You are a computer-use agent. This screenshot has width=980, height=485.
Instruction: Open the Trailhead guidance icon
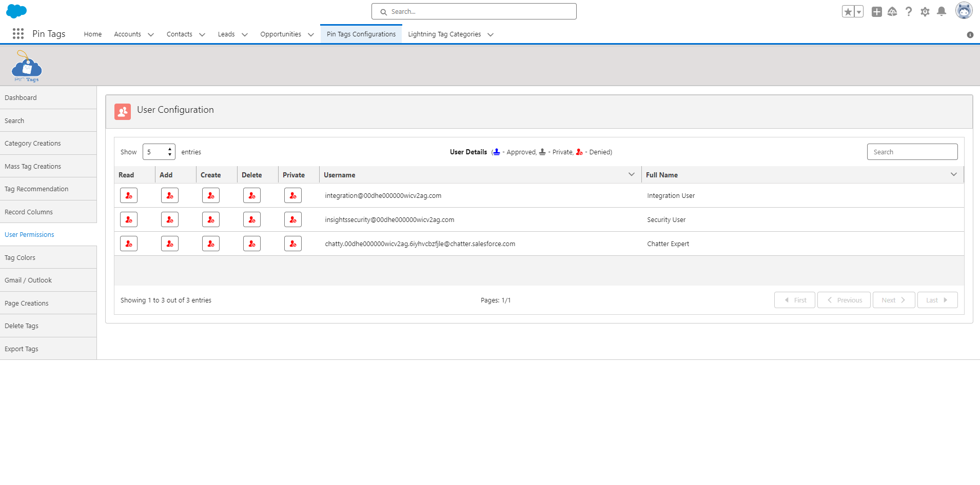[892, 11]
